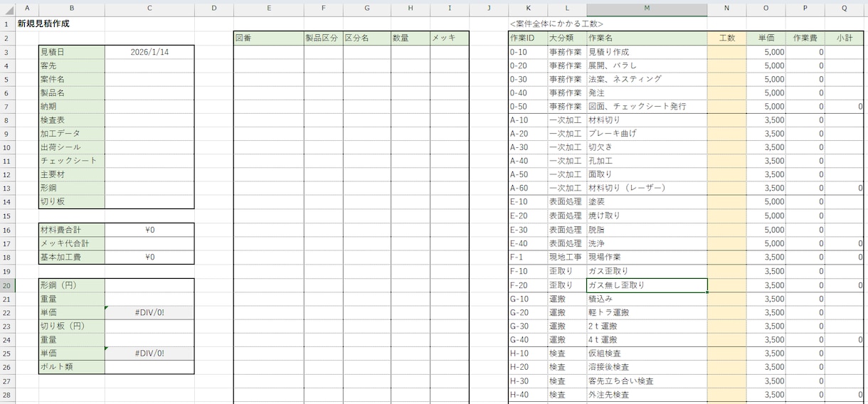This screenshot has height=404, width=868.
Task: Select the 出荷シール label cell
Action: [72, 147]
